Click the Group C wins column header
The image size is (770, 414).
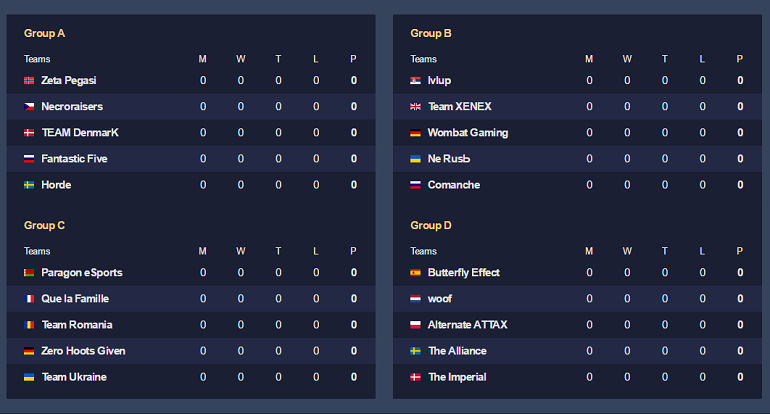[241, 251]
